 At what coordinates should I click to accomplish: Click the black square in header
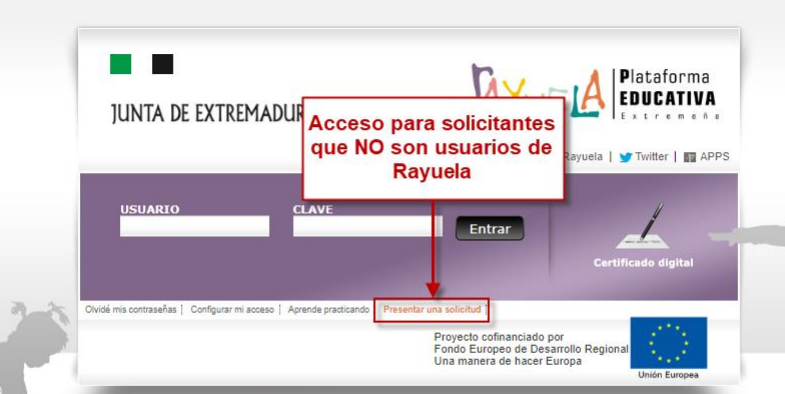[163, 64]
